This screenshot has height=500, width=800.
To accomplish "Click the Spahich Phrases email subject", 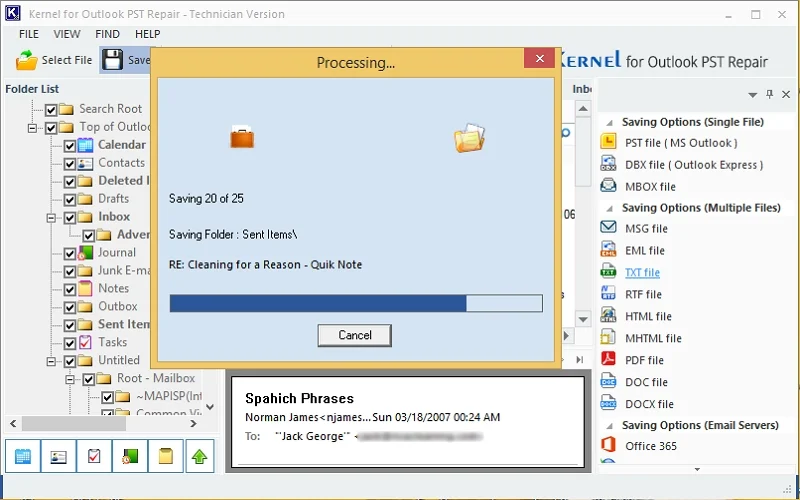I will tap(299, 398).
